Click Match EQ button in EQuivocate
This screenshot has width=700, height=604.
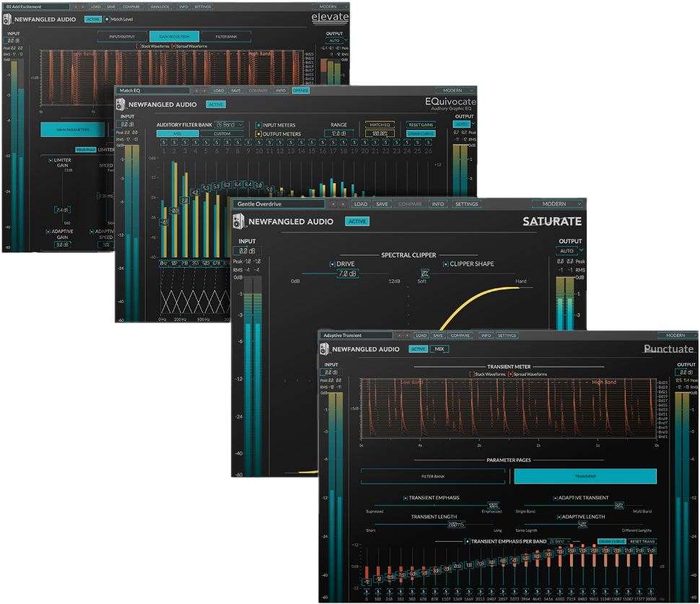pyautogui.click(x=380, y=125)
